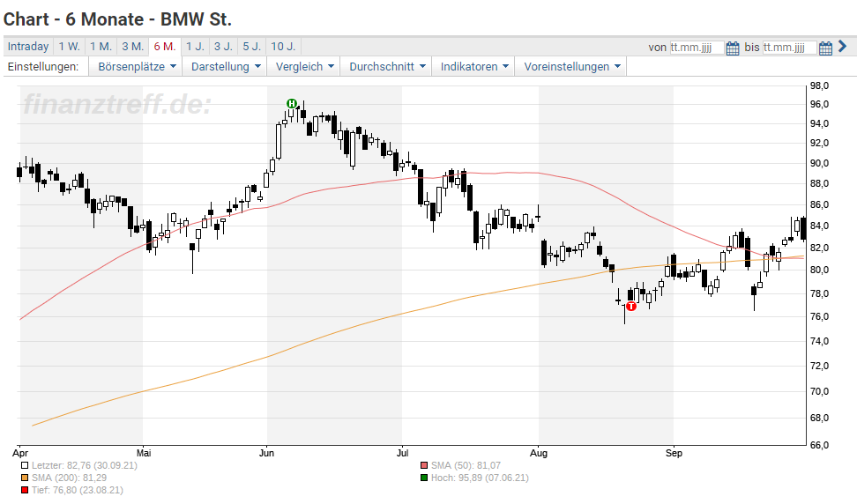Image resolution: width=857 pixels, height=504 pixels.
Task: Click the green H high marker
Action: [x=292, y=104]
